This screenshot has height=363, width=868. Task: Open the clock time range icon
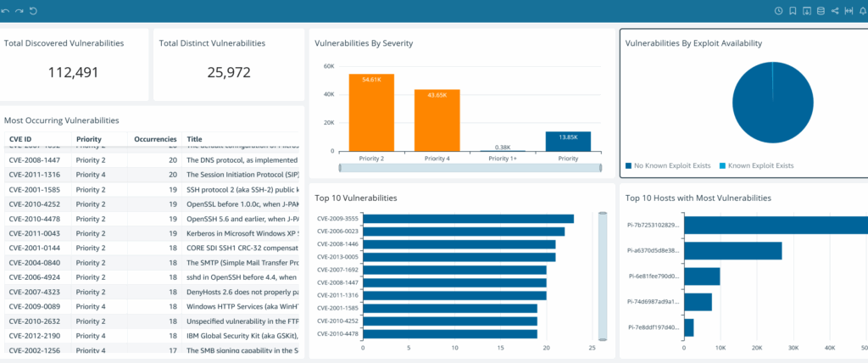[779, 11]
